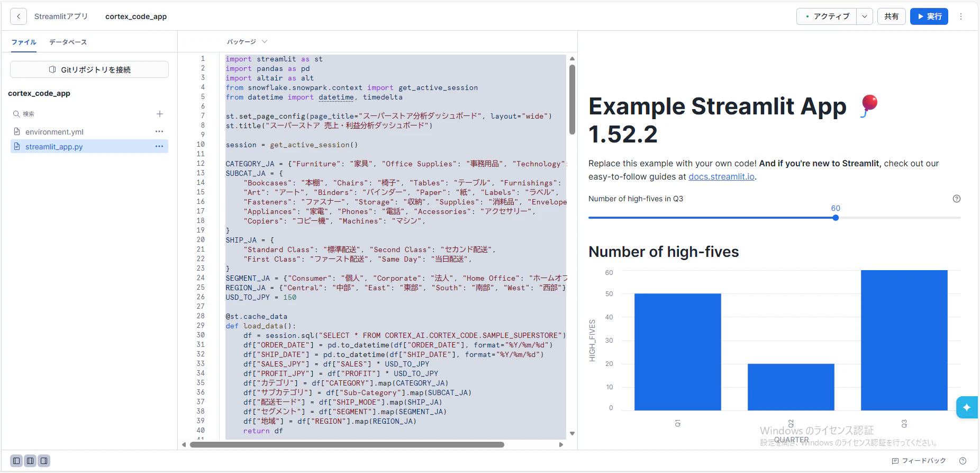Click the Q3 bar in chart

click(x=904, y=340)
